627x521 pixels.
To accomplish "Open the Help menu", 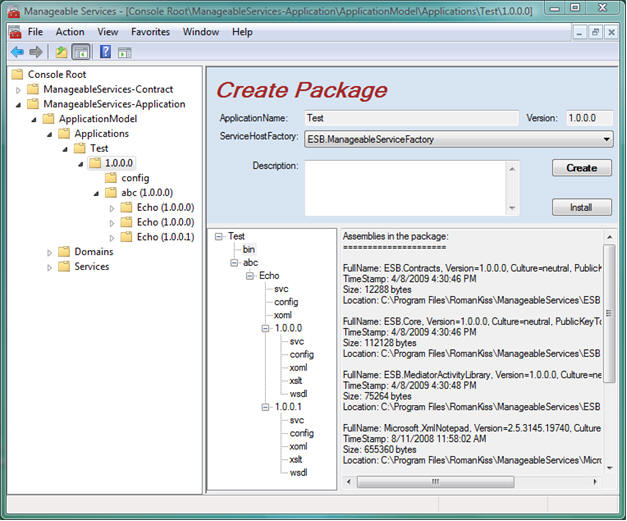I will click(x=242, y=32).
